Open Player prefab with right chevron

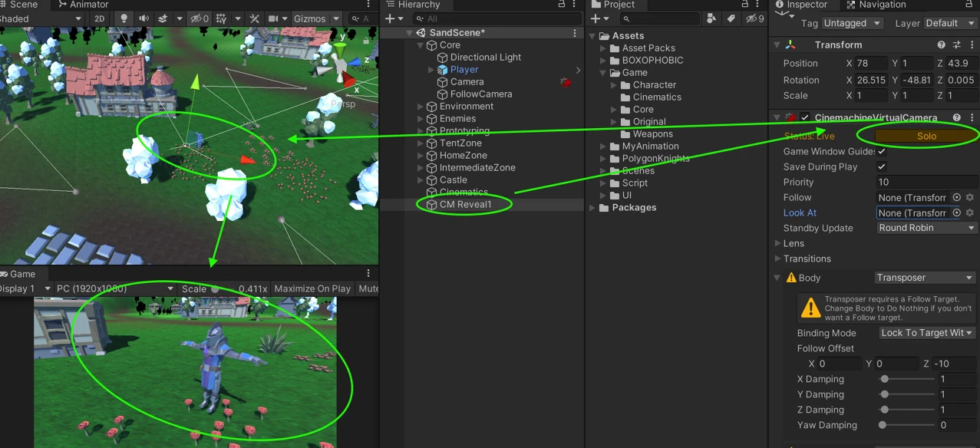[x=578, y=70]
